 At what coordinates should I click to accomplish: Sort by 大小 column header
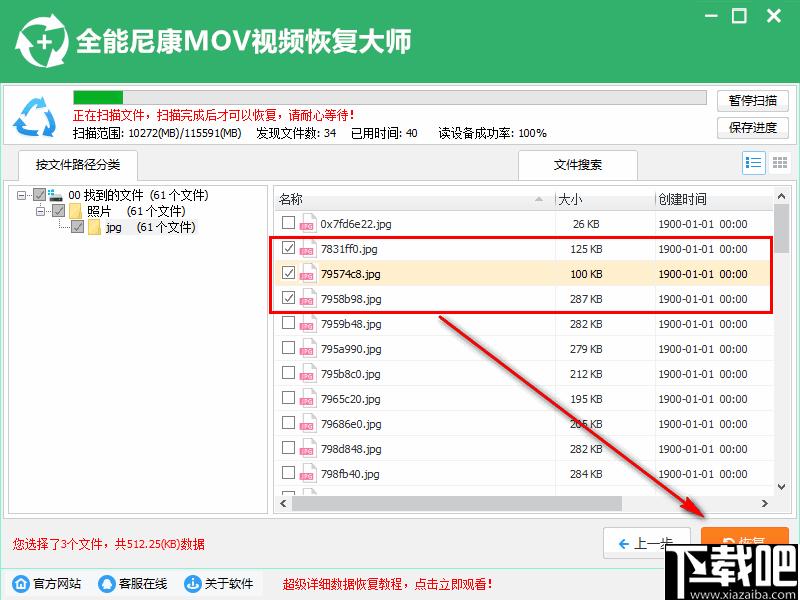click(x=605, y=199)
